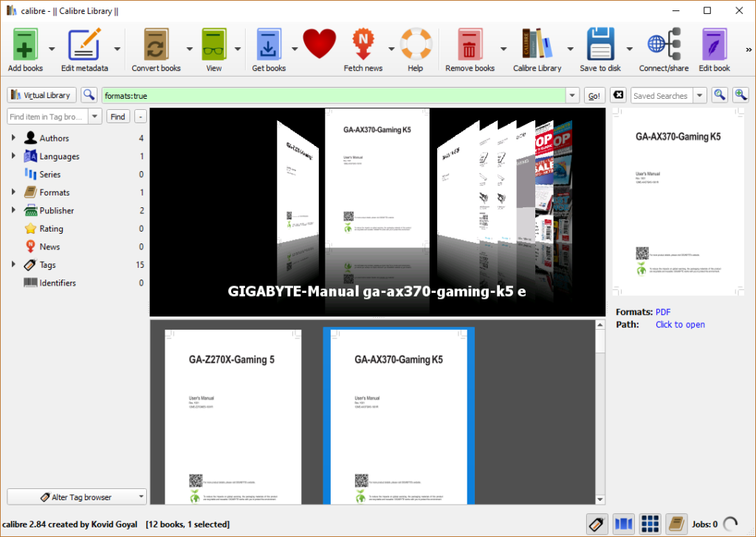Image resolution: width=756 pixels, height=537 pixels.
Task: Open Add books dropdown arrow
Action: point(52,49)
